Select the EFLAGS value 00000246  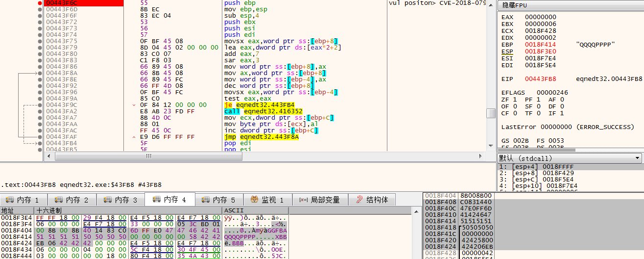click(x=552, y=93)
